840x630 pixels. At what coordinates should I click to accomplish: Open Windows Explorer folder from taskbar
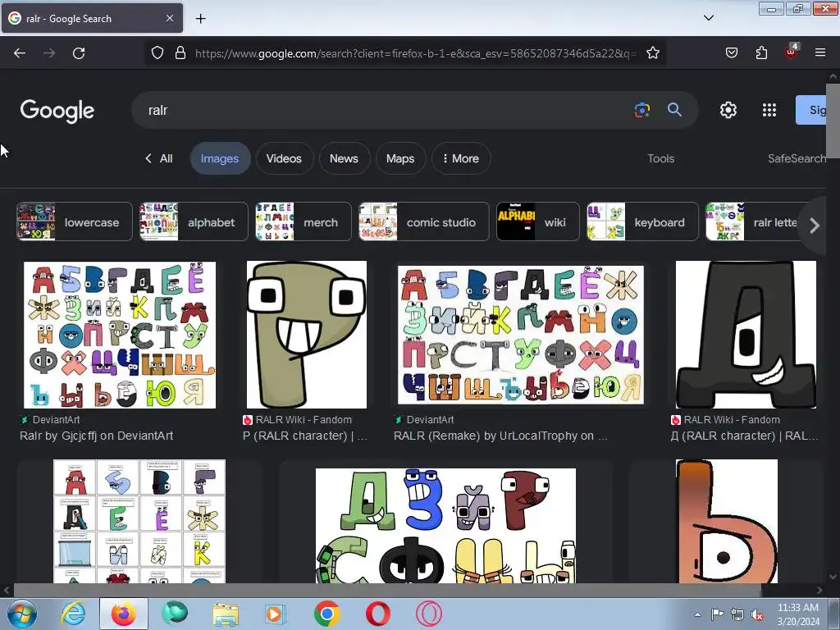226,614
